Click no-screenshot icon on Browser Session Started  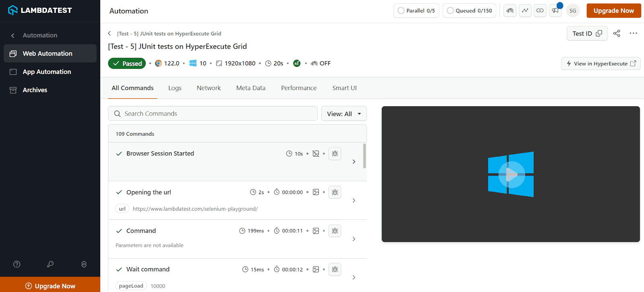[x=316, y=153]
